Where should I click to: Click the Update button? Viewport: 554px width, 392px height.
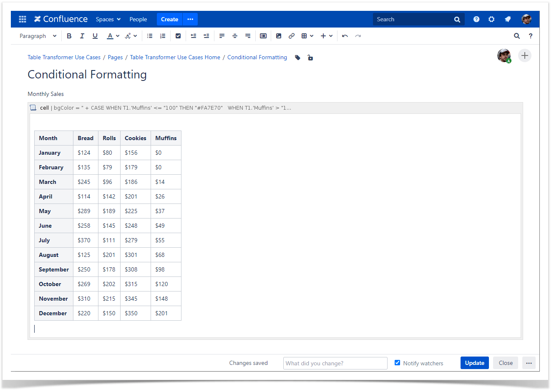(x=474, y=363)
